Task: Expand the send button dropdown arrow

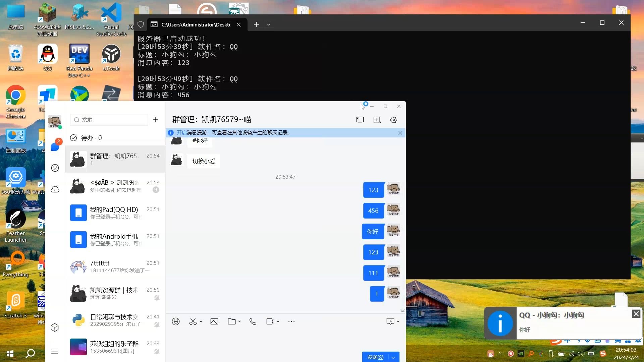Action: point(393,357)
